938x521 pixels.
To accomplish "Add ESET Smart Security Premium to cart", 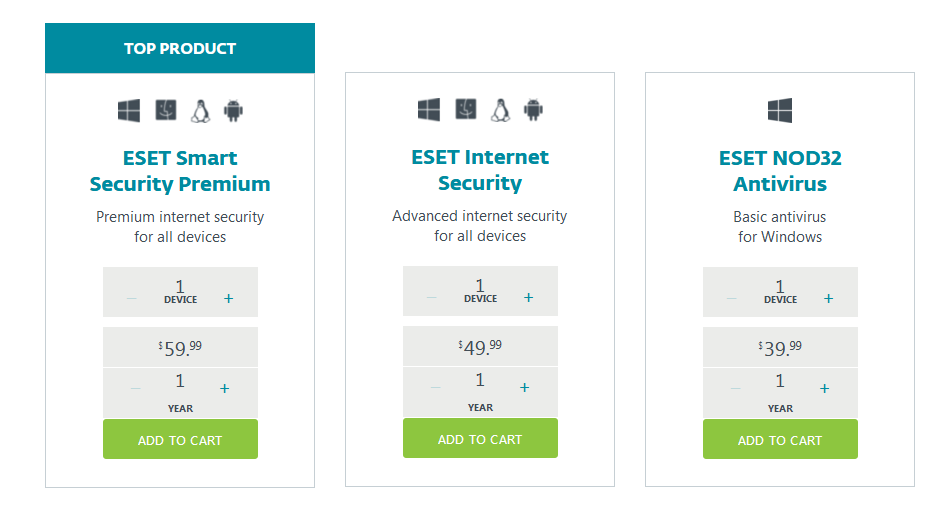I will pos(180,439).
